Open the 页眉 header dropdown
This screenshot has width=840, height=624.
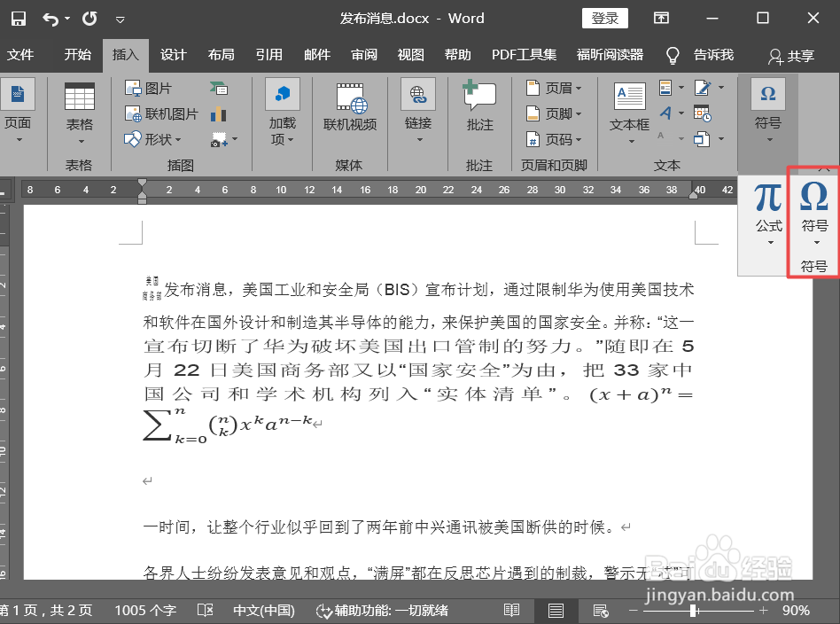[554, 88]
